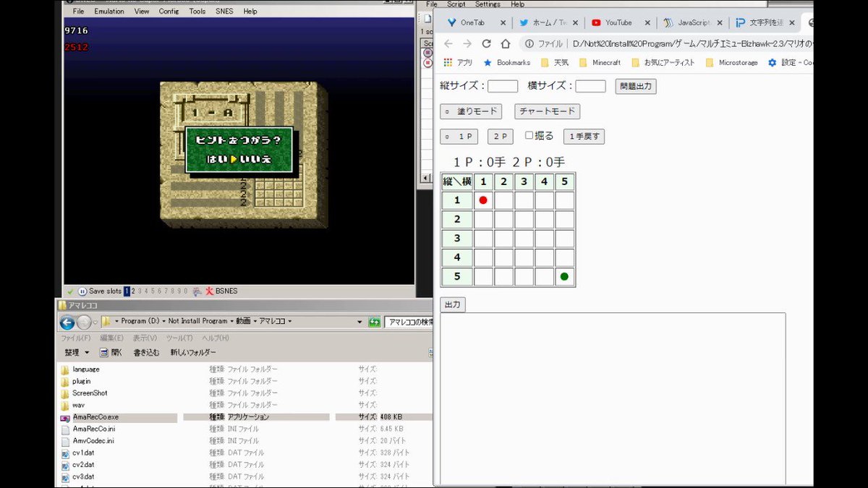The image size is (868, 488).
Task: Select save slot 1 in emulator
Action: click(127, 291)
